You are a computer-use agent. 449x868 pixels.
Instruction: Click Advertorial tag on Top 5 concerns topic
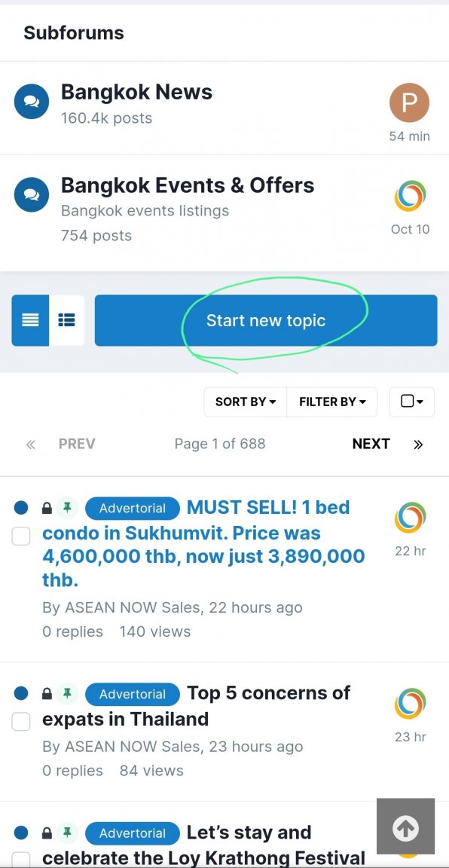coord(133,694)
